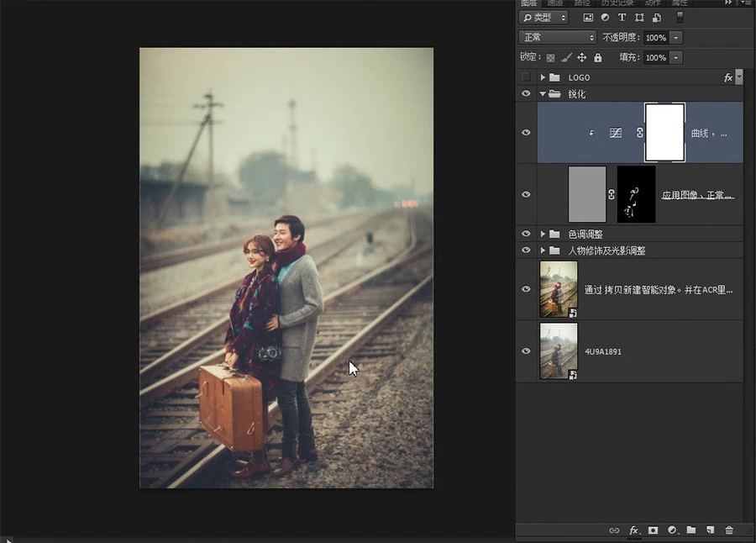Click the lock image pixels brush icon

(566, 58)
